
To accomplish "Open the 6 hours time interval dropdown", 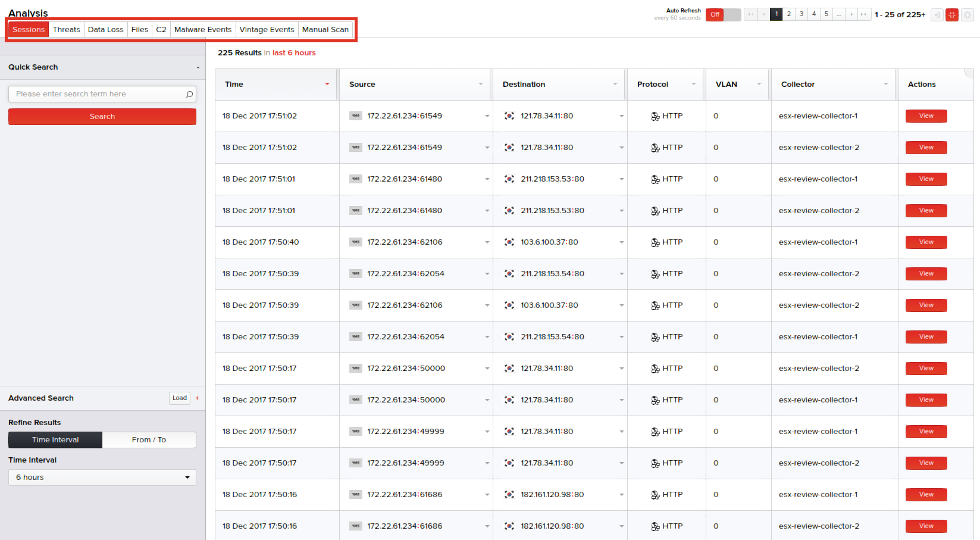I will (102, 477).
